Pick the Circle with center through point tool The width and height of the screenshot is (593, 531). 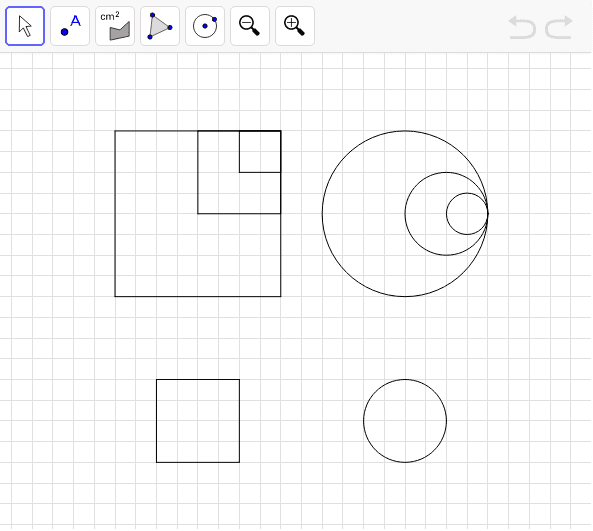pos(205,26)
